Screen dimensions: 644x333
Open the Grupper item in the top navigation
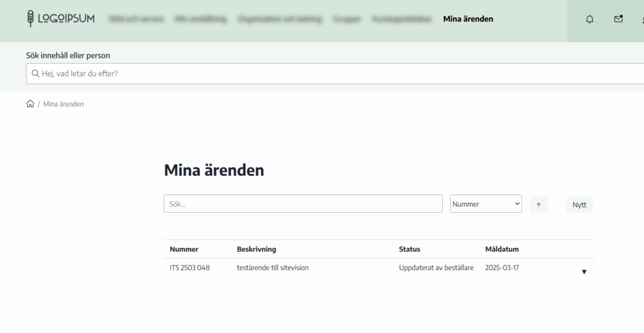point(347,19)
